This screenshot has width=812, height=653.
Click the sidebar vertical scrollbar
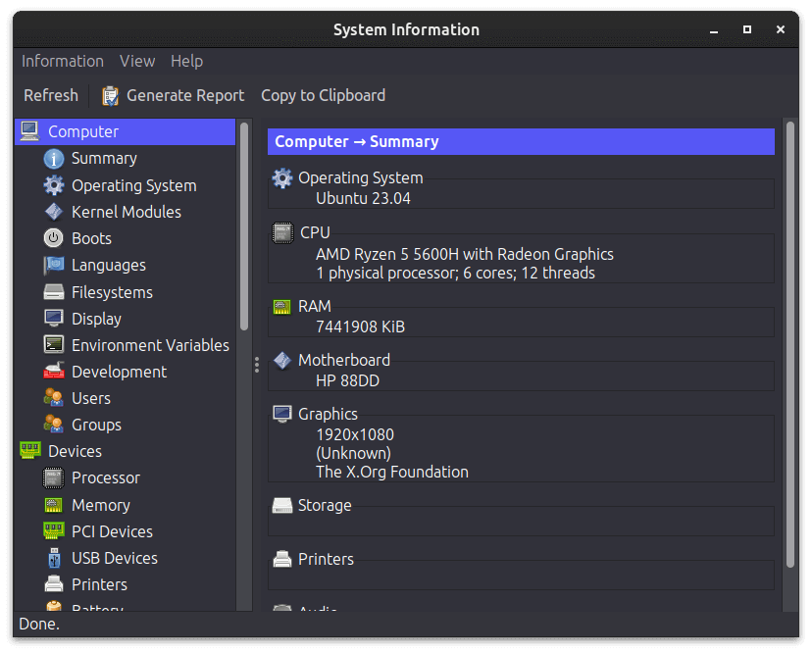[x=244, y=226]
